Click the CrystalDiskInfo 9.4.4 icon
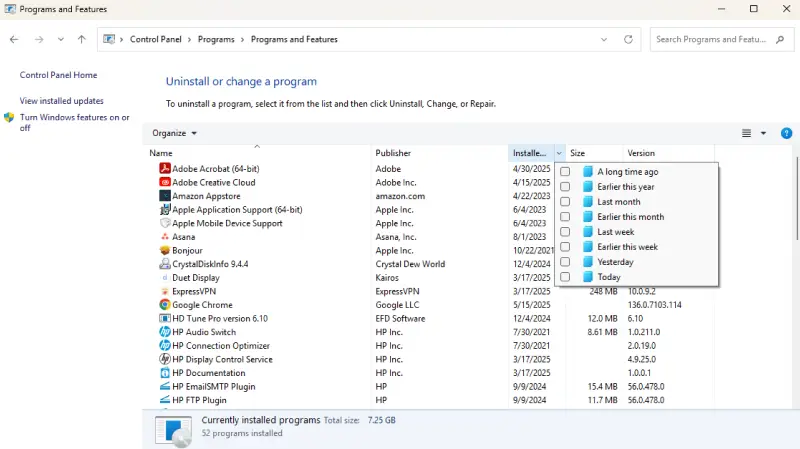This screenshot has width=800, height=449. (165, 264)
